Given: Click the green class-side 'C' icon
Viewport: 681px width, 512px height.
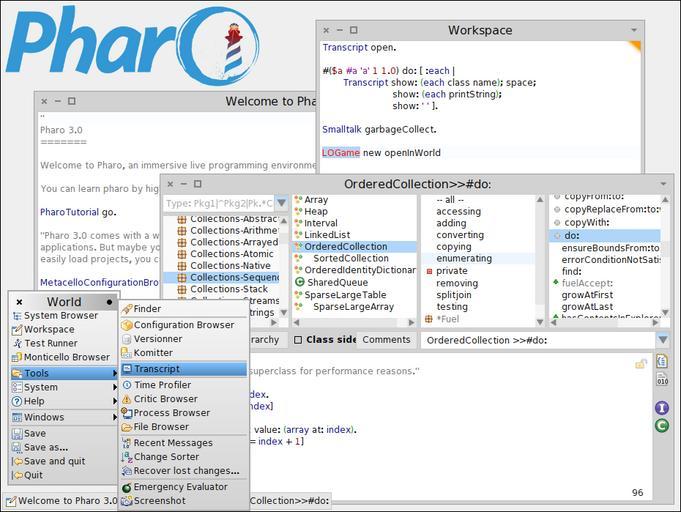Looking at the screenshot, I should (662, 426).
